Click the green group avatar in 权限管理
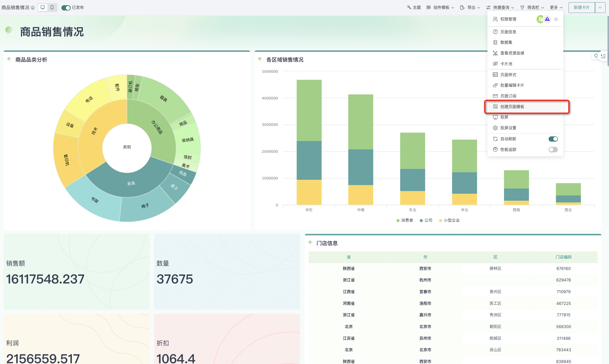 [540, 19]
